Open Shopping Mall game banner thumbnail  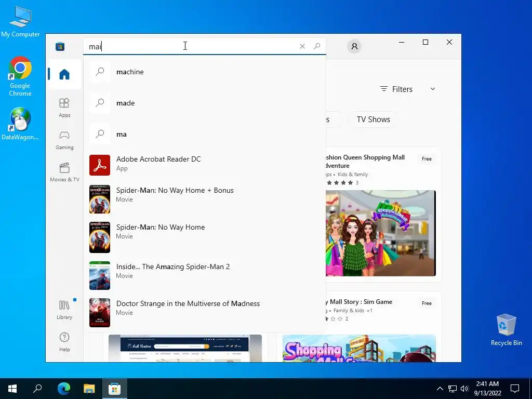[x=359, y=349]
